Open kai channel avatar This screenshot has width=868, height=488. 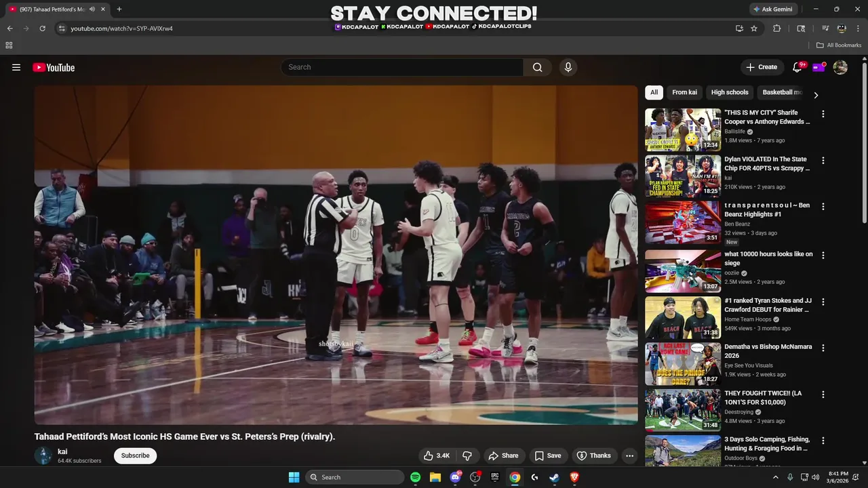[x=43, y=455]
